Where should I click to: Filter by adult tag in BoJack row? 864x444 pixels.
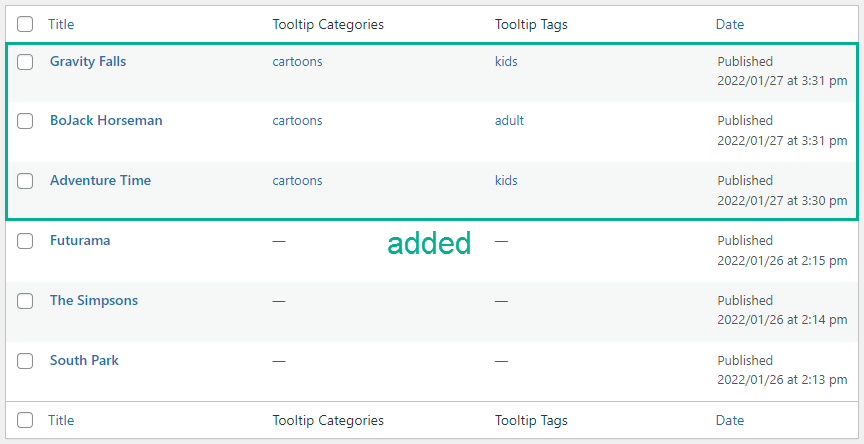pyautogui.click(x=509, y=121)
